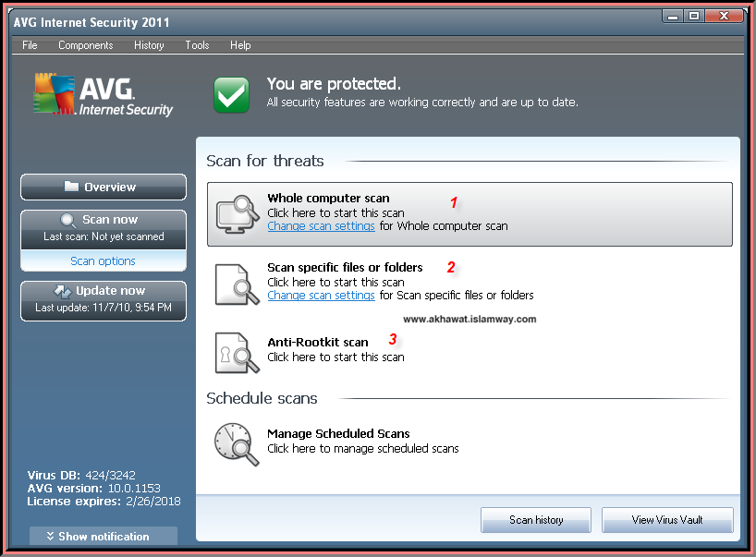Click the AVG Internet Security logo
Image resolution: width=756 pixels, height=557 pixels.
click(x=103, y=95)
